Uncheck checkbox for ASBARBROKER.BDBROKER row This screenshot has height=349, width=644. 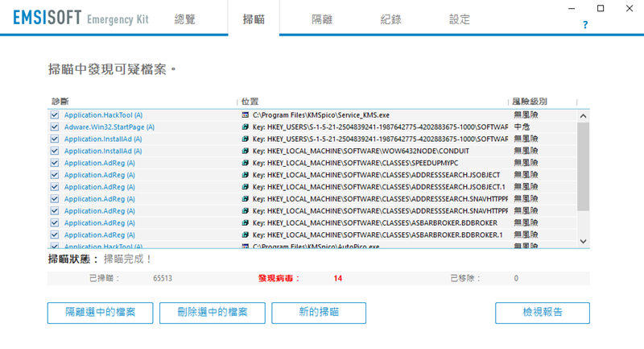click(x=55, y=222)
